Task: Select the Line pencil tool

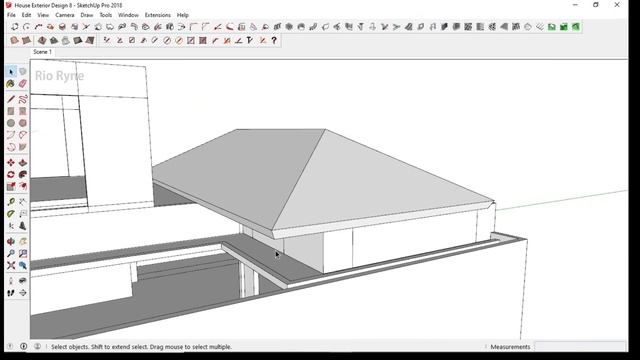Action: 11,99
